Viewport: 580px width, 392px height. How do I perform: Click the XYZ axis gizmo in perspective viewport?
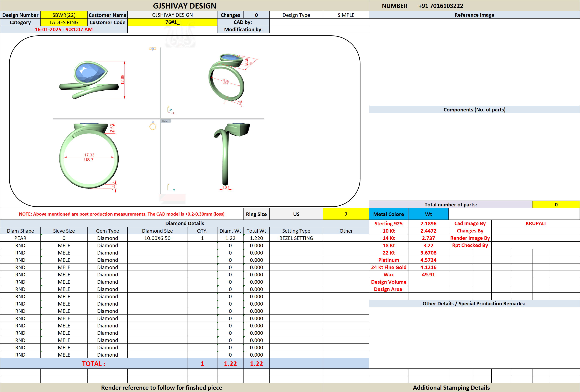pyautogui.click(x=171, y=110)
